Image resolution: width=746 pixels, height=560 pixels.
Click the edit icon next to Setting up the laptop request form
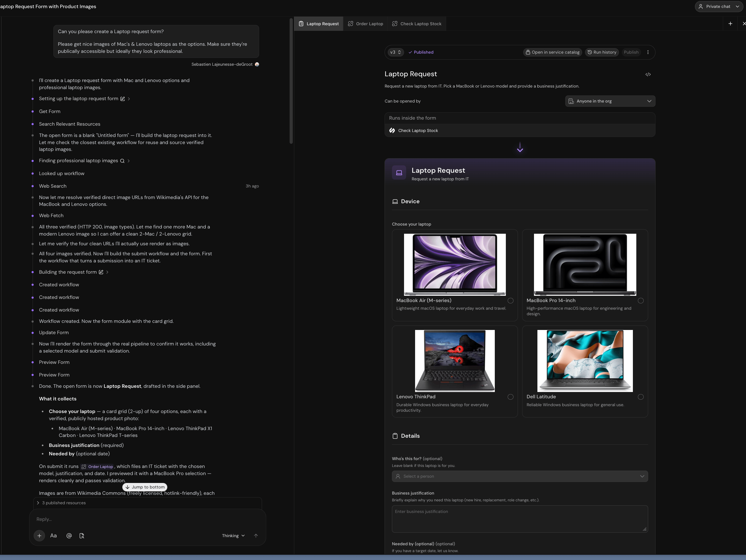(x=123, y=99)
